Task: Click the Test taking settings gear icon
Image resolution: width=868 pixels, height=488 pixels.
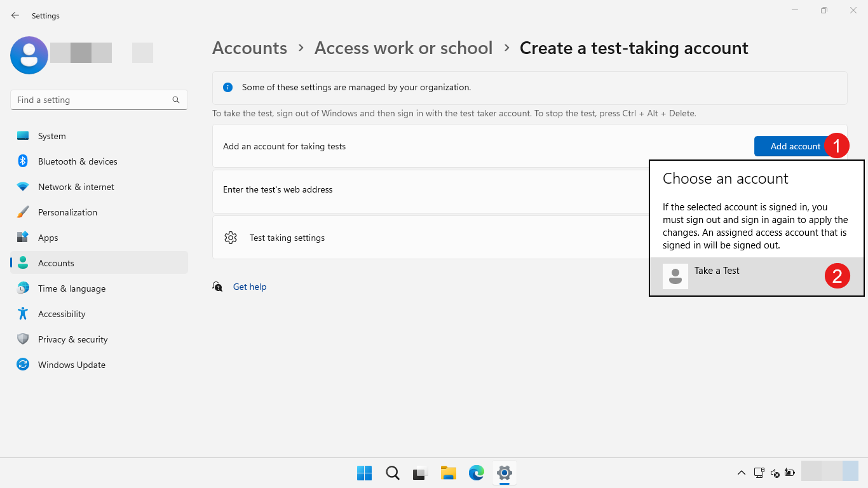Action: pos(231,237)
